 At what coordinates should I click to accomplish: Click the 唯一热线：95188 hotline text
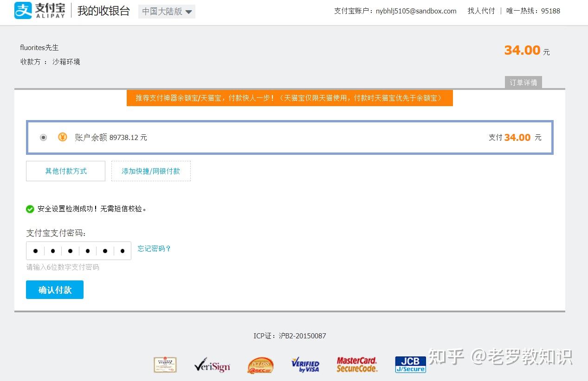pyautogui.click(x=533, y=11)
